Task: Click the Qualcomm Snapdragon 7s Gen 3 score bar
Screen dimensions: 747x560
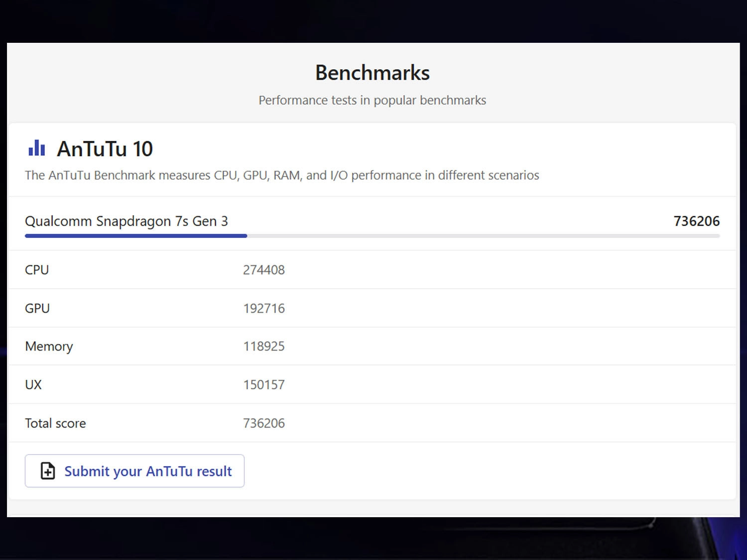Action: click(373, 236)
